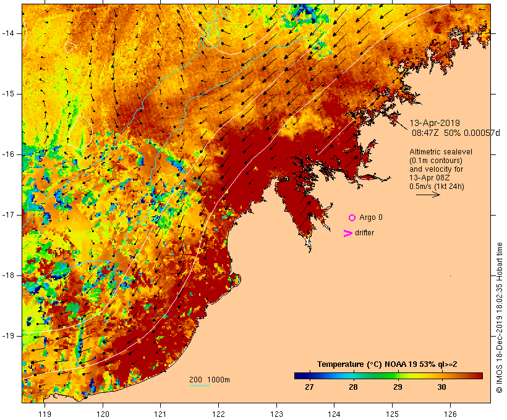Viewport: 507px width, 420px height.
Task: Click the magenta drifter arrowhead legend symbol
Action: (348, 233)
